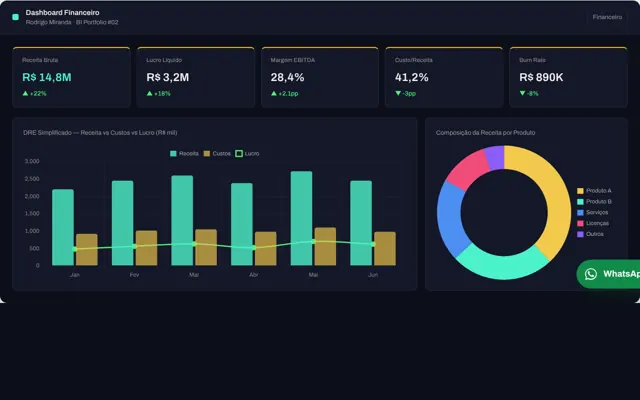Image resolution: width=640 pixels, height=400 pixels.
Task: Click the purple Outros donut segment
Action: [495, 158]
